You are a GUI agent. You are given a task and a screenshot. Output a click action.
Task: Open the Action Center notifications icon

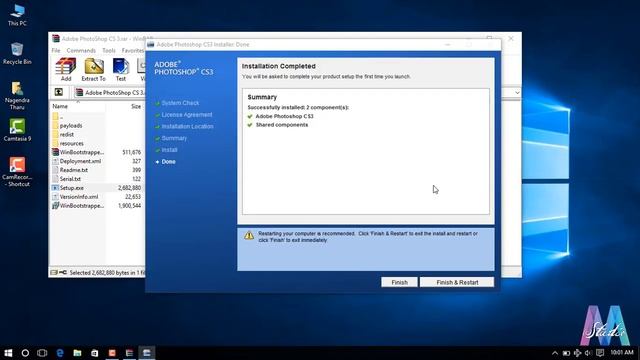(x=600, y=353)
